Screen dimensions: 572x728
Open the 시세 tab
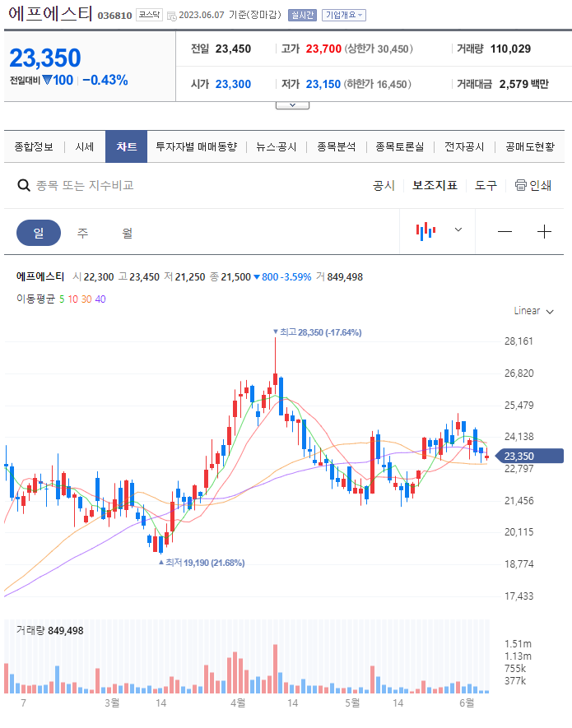(x=85, y=146)
